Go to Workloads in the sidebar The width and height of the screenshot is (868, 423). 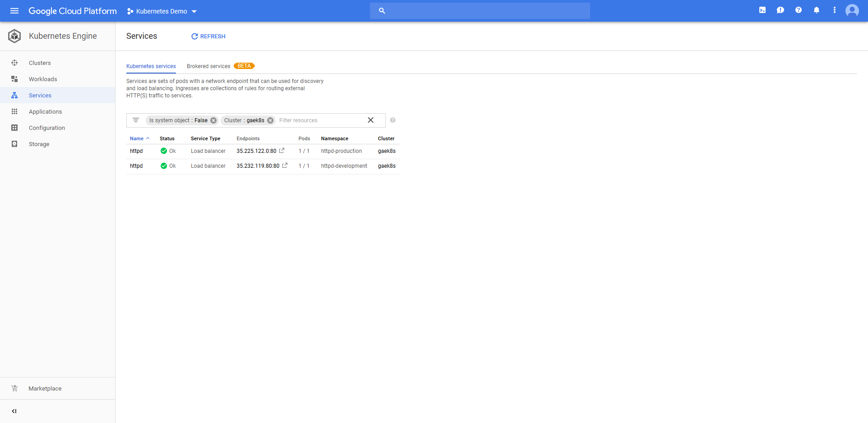(43, 79)
